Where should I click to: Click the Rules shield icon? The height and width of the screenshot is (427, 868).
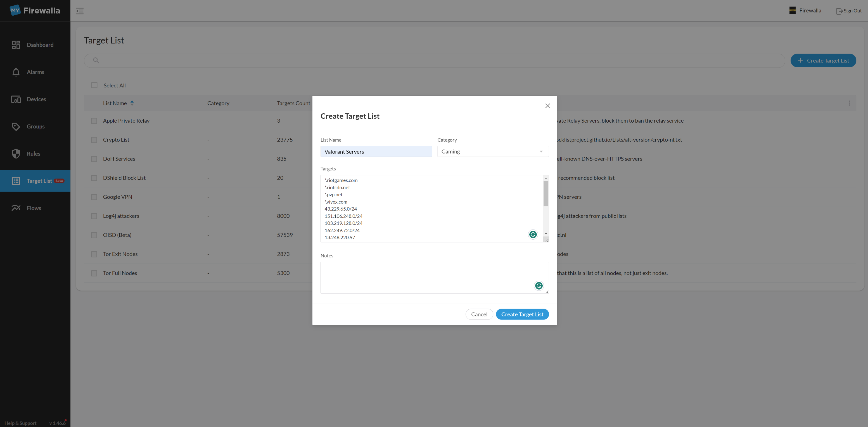click(x=16, y=154)
